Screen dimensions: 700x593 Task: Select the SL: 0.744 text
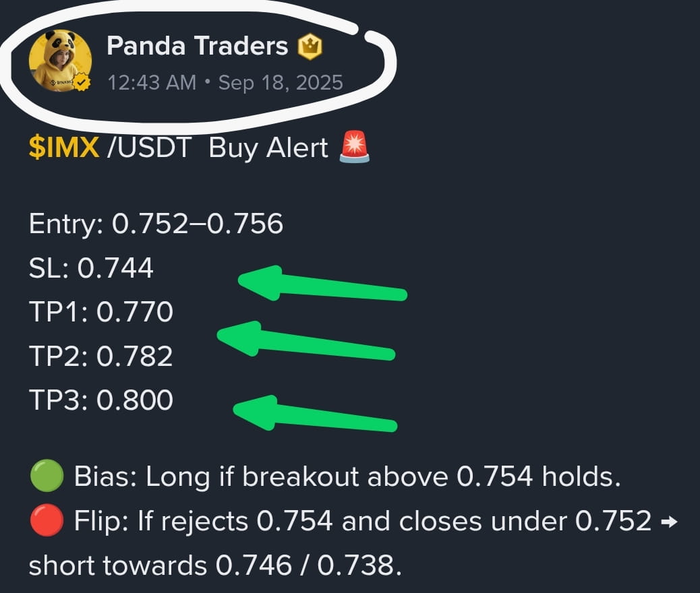coord(92,268)
